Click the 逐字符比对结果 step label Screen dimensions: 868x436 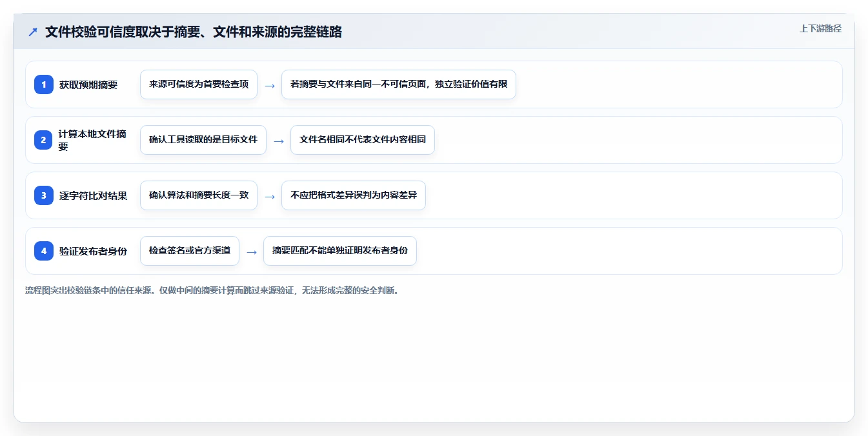pos(93,195)
